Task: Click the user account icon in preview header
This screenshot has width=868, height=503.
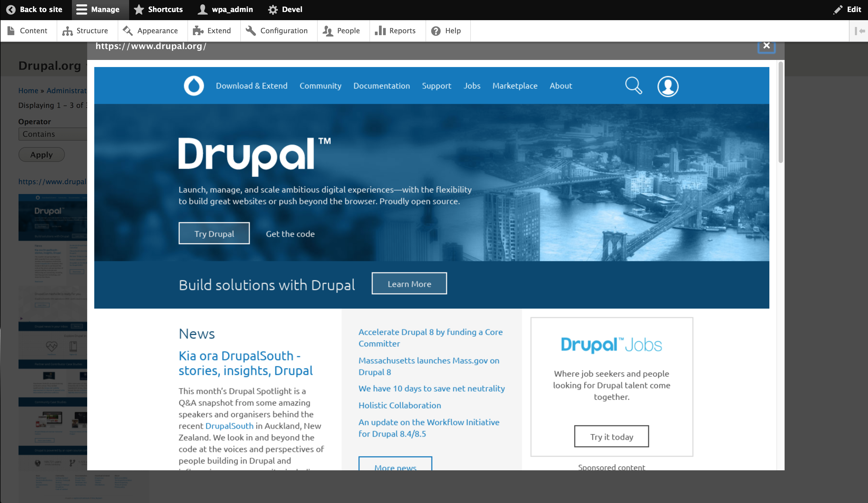Action: pos(667,86)
